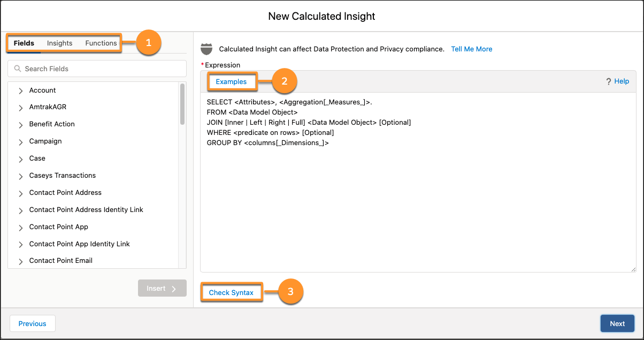Click the FROM <Data Model Object> line

click(x=252, y=112)
